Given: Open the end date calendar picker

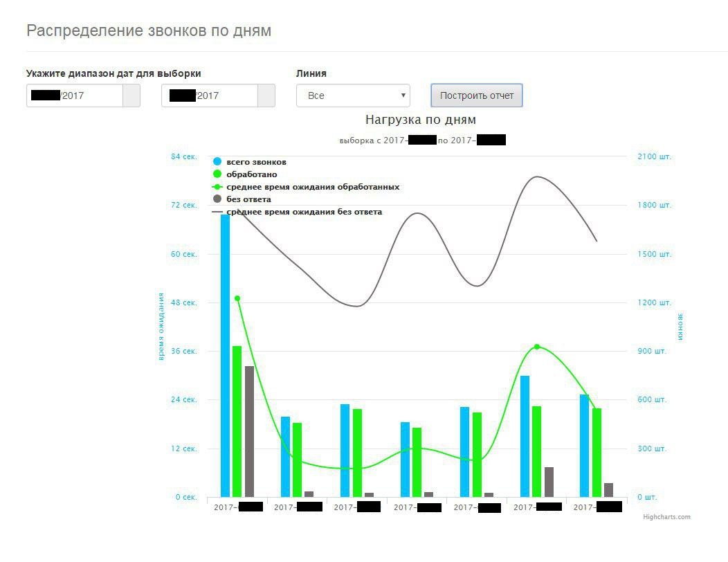Looking at the screenshot, I should pos(266,96).
